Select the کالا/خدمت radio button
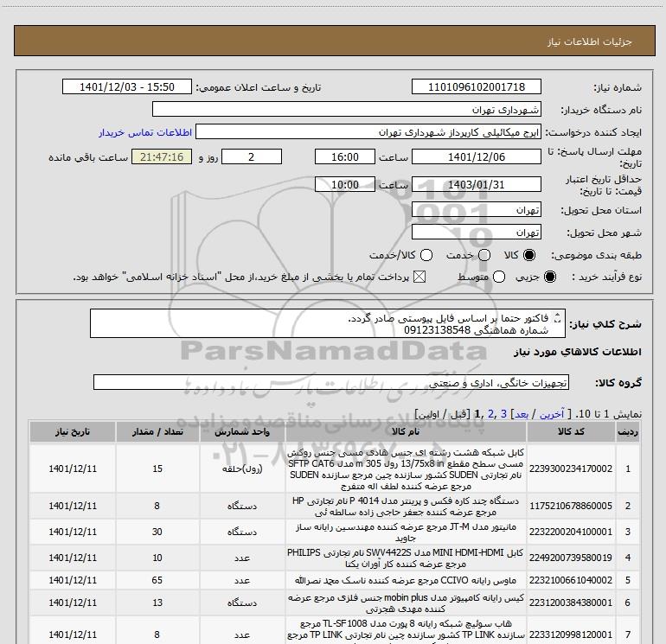 point(426,255)
